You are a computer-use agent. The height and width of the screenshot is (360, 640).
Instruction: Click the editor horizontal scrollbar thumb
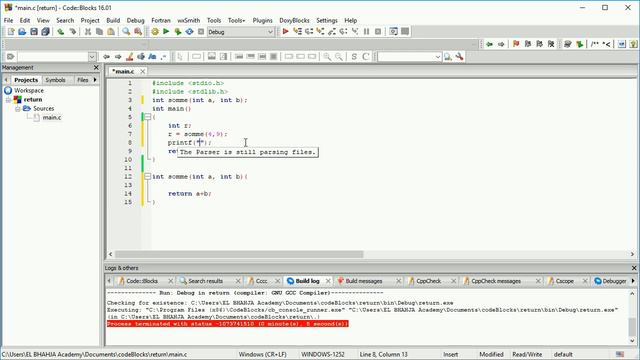(x=239, y=254)
